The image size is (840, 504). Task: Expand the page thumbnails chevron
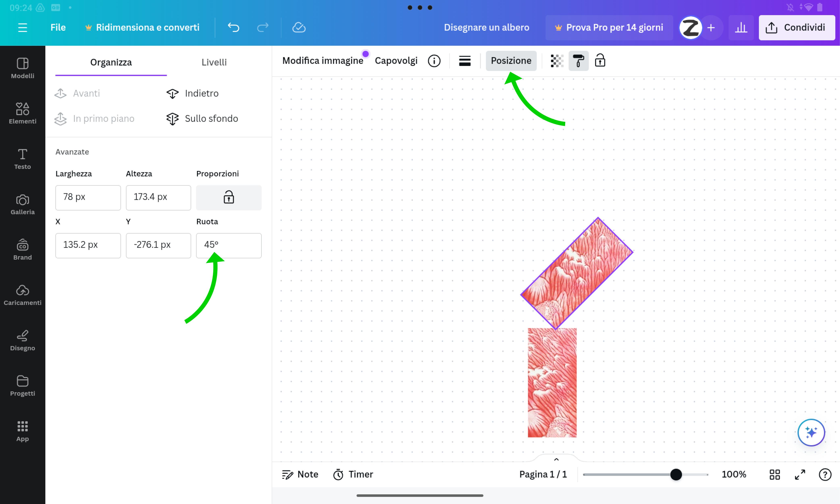coord(556,459)
